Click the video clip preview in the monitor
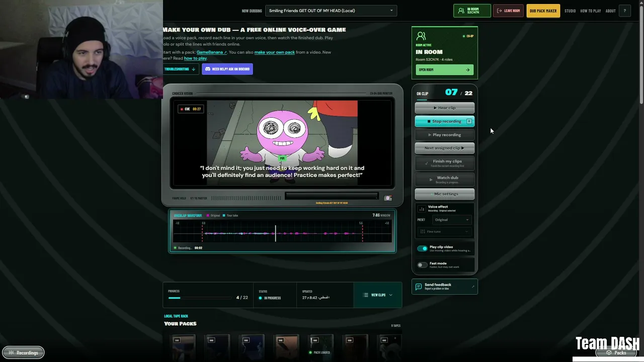This screenshot has height=362, width=644. 282,143
